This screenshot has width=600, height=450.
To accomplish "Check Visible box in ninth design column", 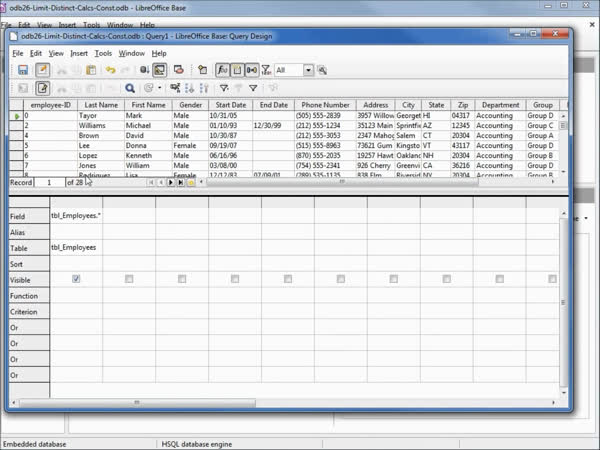I will pyautogui.click(x=499, y=279).
